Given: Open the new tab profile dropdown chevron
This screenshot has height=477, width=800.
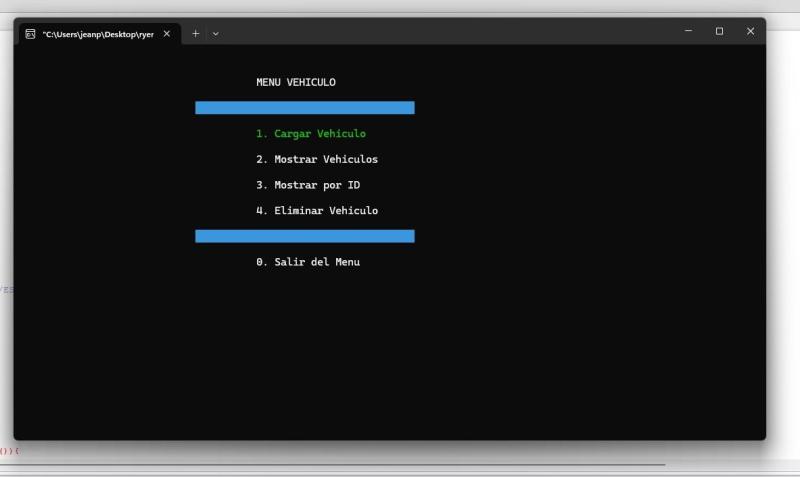Looking at the screenshot, I should 216,34.
